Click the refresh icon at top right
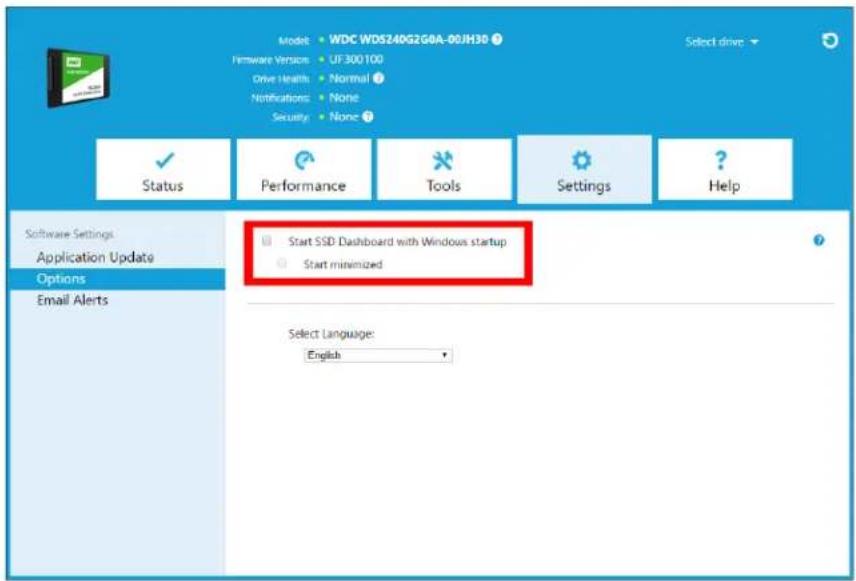The image size is (856, 581). [x=830, y=40]
